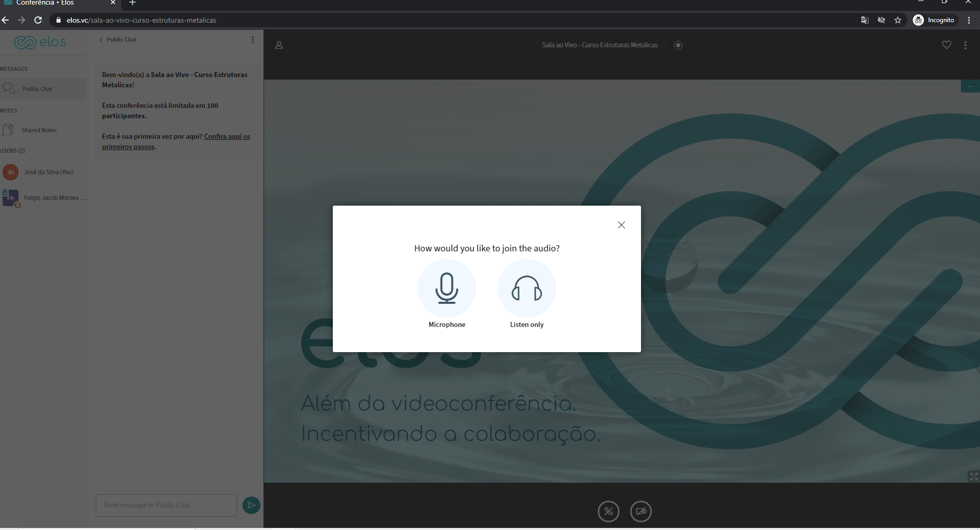This screenshot has width=980, height=530.
Task: Join audio in Listen only mode
Action: (x=526, y=294)
